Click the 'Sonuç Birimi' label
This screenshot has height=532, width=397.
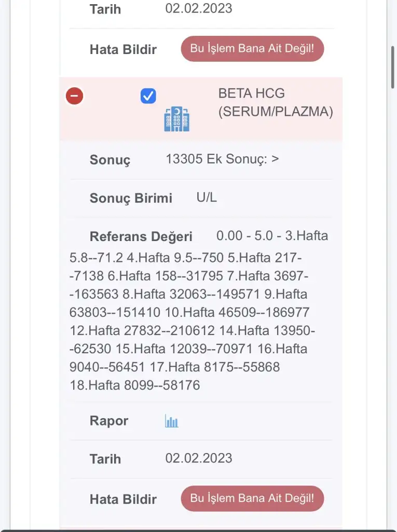tap(131, 198)
